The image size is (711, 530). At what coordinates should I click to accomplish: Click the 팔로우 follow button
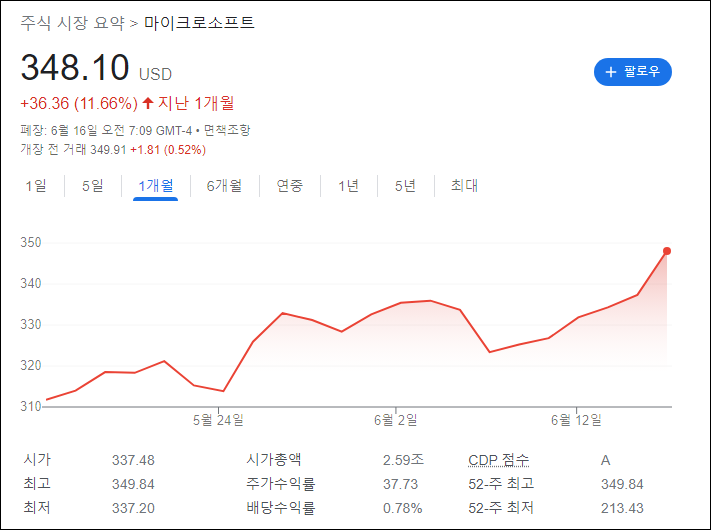click(633, 72)
